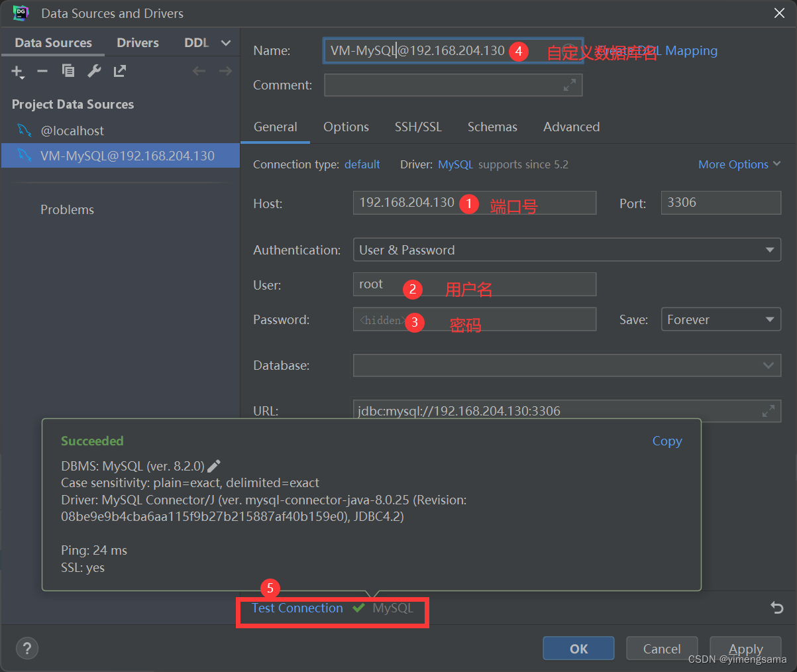Expand the URL field editor
The height and width of the screenshot is (672, 797).
tap(769, 411)
